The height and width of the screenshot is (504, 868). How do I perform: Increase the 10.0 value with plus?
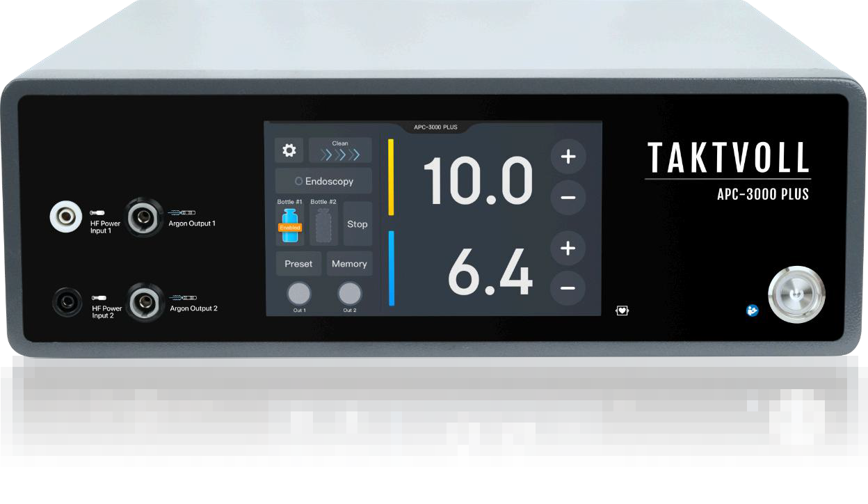(568, 157)
